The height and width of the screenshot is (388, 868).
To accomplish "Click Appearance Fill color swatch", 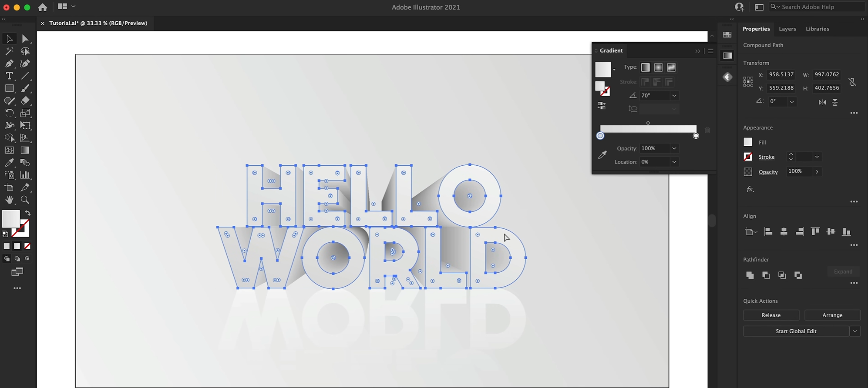I will click(748, 142).
